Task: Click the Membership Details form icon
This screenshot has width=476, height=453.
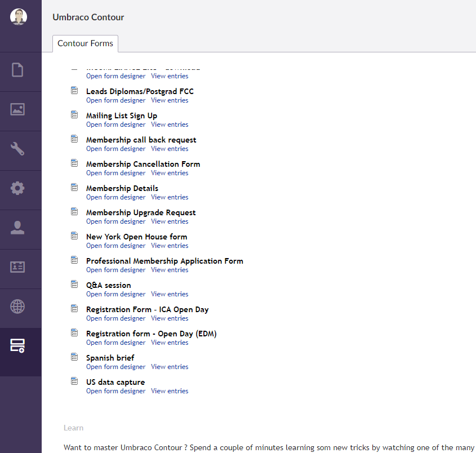Action: point(74,187)
